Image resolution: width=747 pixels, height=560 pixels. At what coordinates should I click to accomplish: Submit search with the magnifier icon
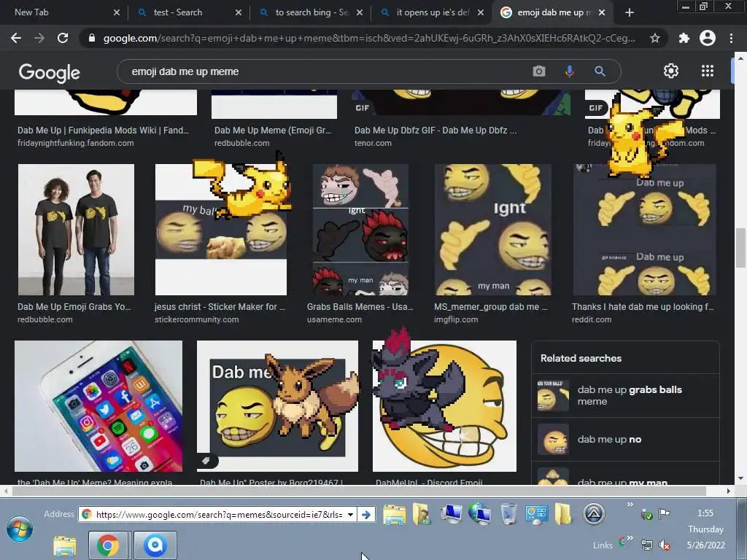(600, 71)
